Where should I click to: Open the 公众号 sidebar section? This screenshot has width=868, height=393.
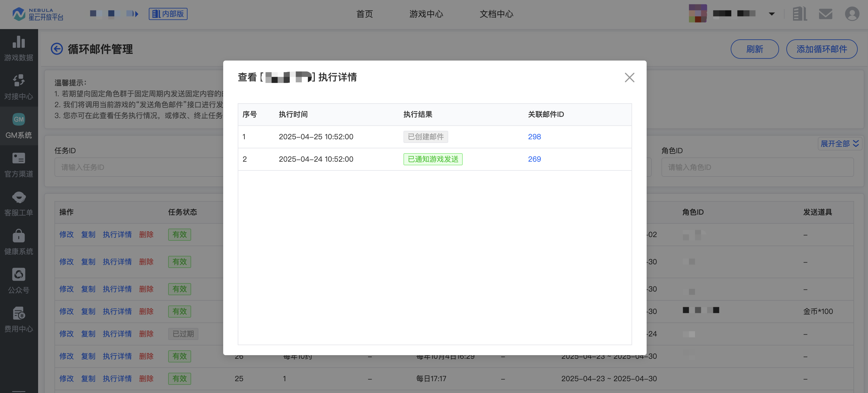(19, 281)
